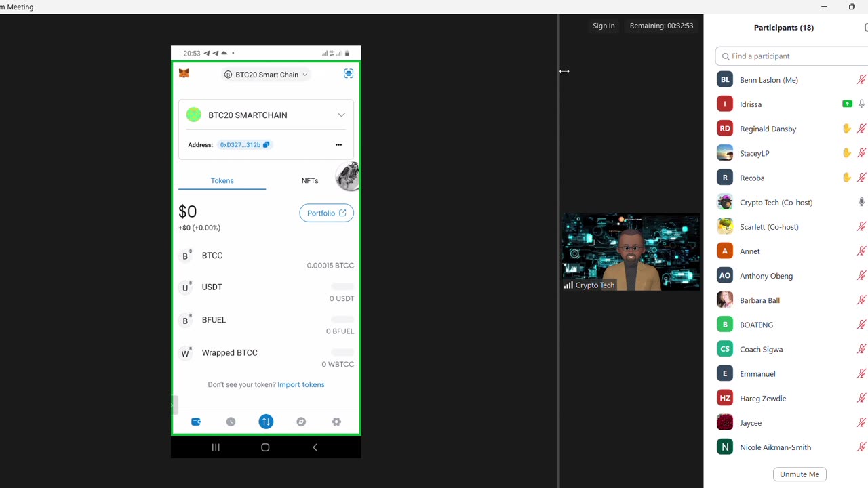This screenshot has height=488, width=868.
Task: Click Crypto Tech's microphone icon
Action: [x=862, y=202]
